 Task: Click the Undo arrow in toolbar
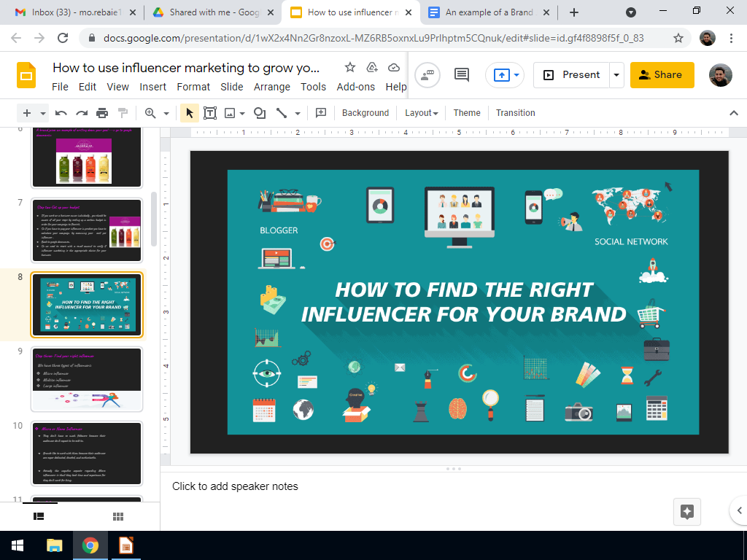pos(61,113)
